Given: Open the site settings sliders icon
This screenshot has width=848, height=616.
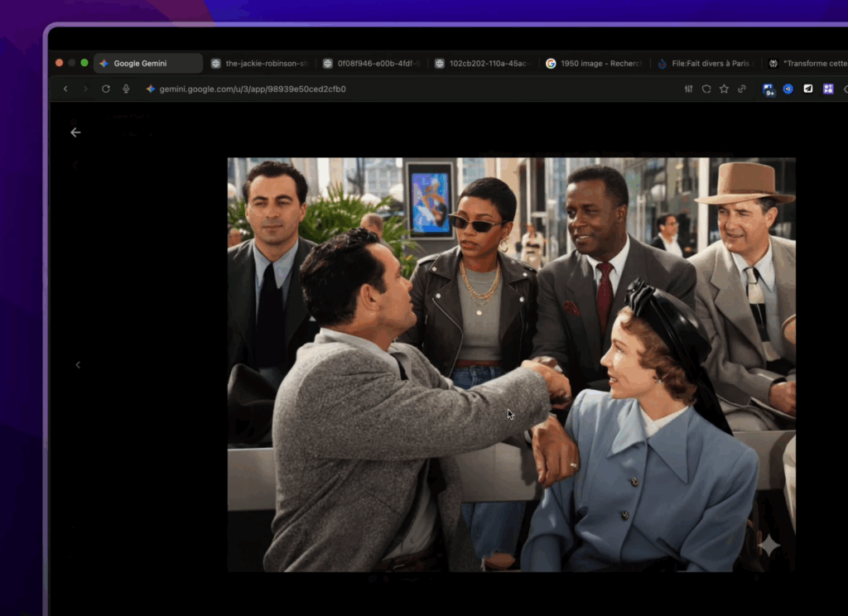Looking at the screenshot, I should click(x=688, y=89).
